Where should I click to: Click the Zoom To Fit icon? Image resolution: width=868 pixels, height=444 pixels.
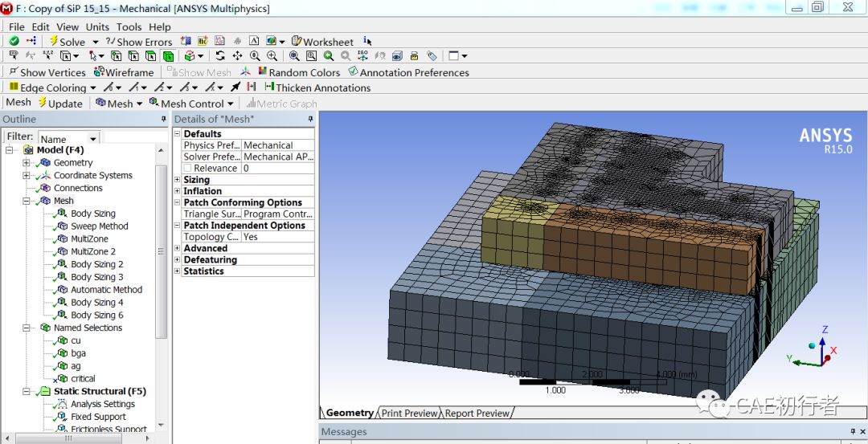[294, 56]
